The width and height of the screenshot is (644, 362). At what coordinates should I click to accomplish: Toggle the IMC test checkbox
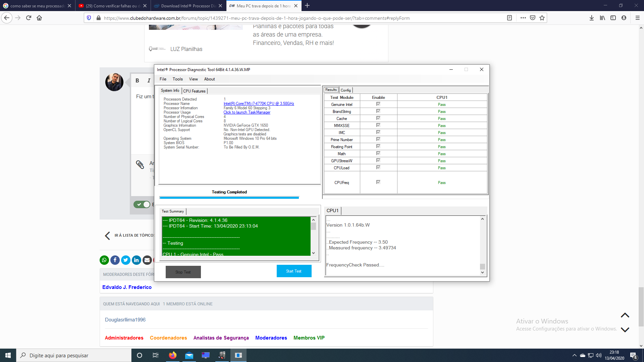tap(378, 132)
